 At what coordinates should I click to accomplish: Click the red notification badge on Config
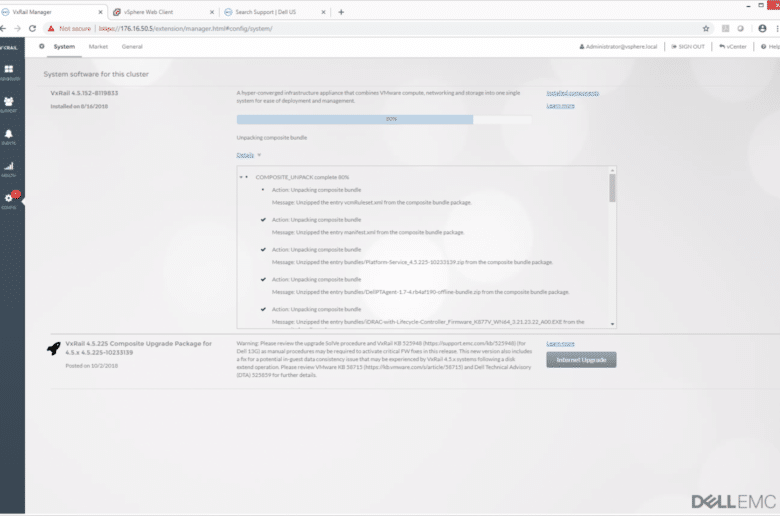(16, 194)
